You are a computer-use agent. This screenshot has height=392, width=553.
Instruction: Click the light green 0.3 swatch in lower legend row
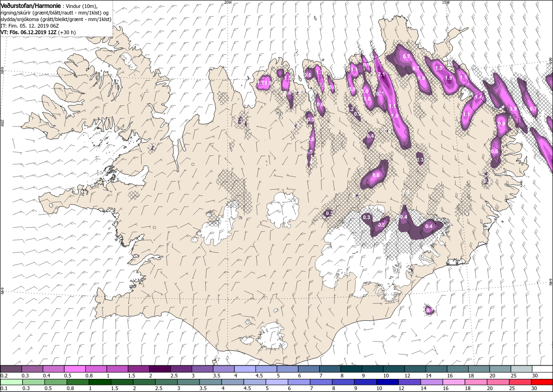(x=33, y=382)
